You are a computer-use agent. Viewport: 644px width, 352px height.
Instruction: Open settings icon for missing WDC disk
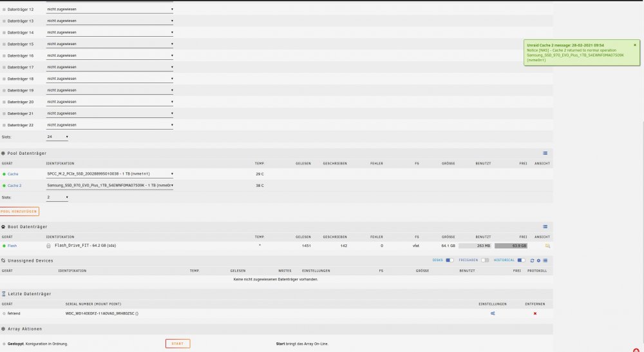pos(493,313)
